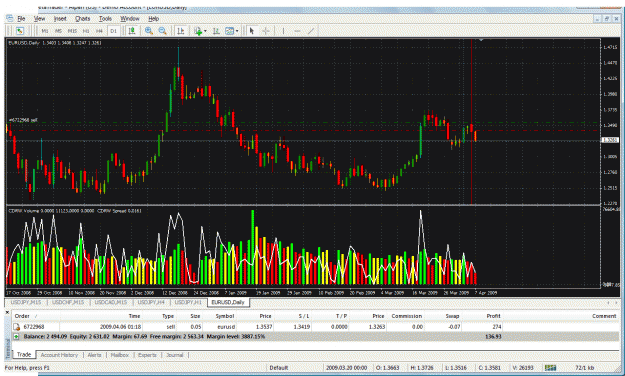Image resolution: width=625 pixels, height=376 pixels.
Task: Open the Trade terminal tab
Action: [x=24, y=354]
